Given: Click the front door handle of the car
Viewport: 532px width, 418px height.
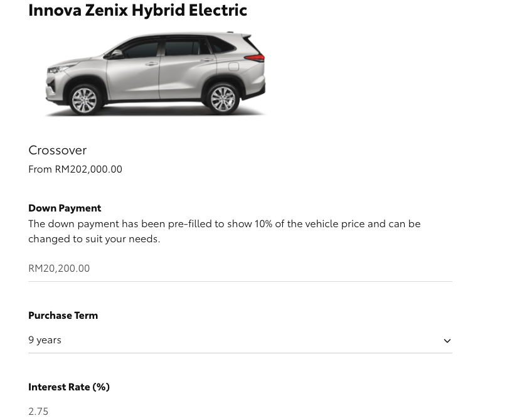Looking at the screenshot, I should click(152, 63).
